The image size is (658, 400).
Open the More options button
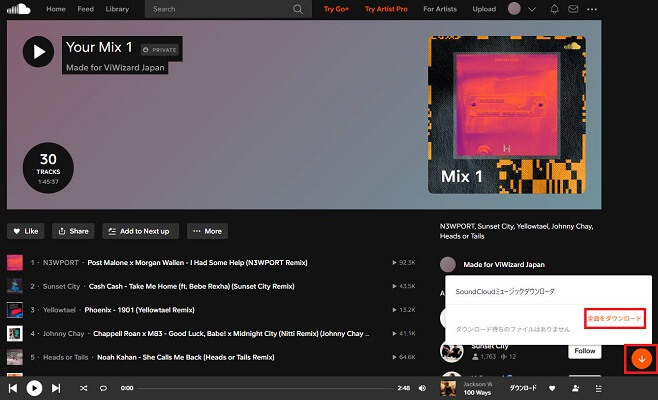click(x=207, y=231)
